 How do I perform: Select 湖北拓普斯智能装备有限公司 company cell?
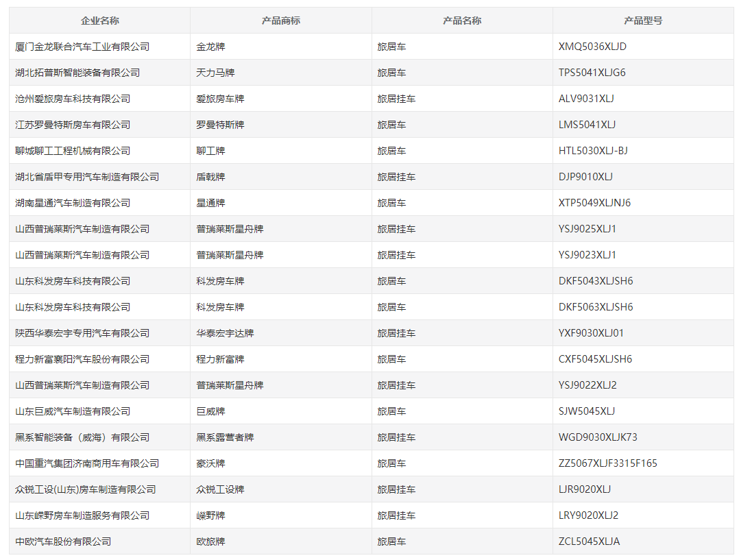(x=99, y=73)
